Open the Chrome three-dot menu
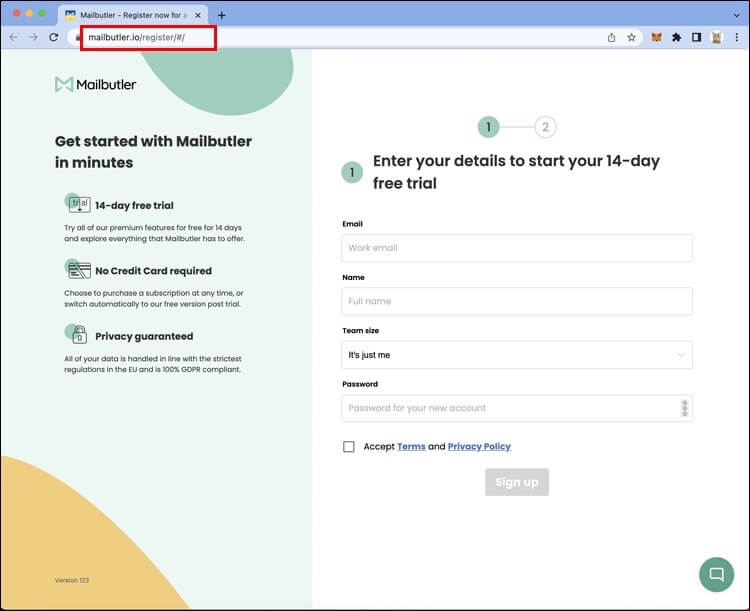The image size is (750, 611). pyautogui.click(x=737, y=37)
